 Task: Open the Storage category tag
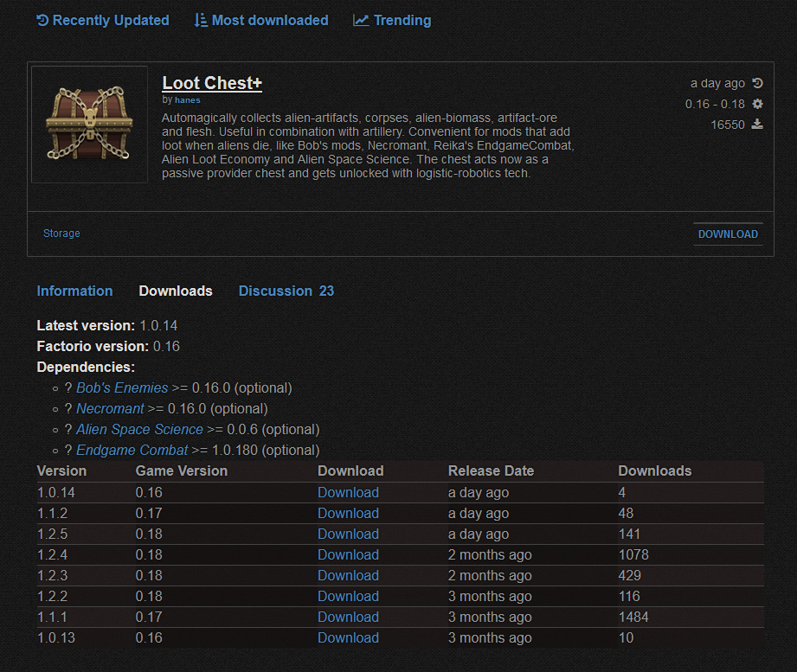(61, 234)
